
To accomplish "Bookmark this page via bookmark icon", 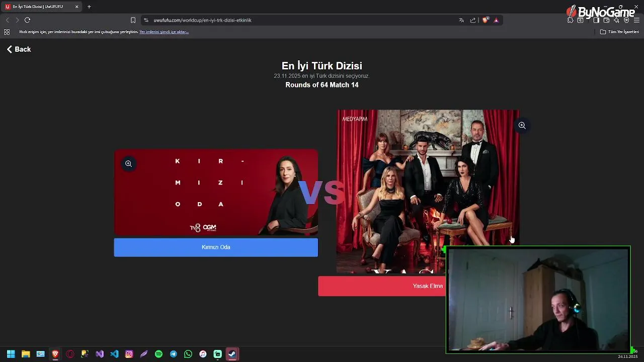I will 133,20.
